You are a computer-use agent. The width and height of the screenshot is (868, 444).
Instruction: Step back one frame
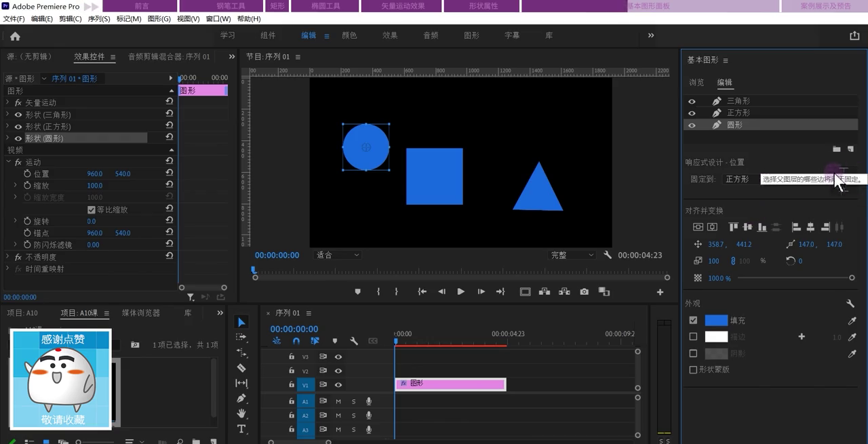pos(441,291)
